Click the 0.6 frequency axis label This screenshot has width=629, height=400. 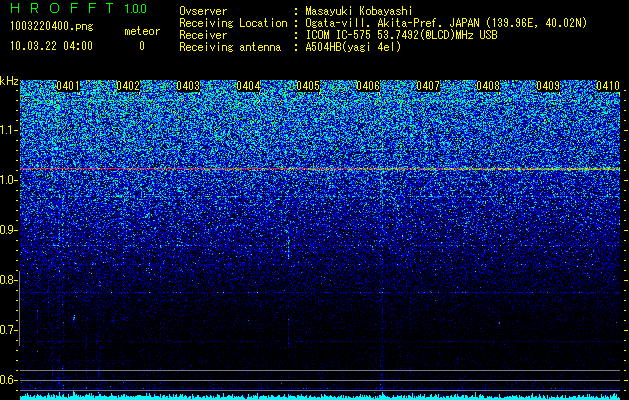pos(8,380)
